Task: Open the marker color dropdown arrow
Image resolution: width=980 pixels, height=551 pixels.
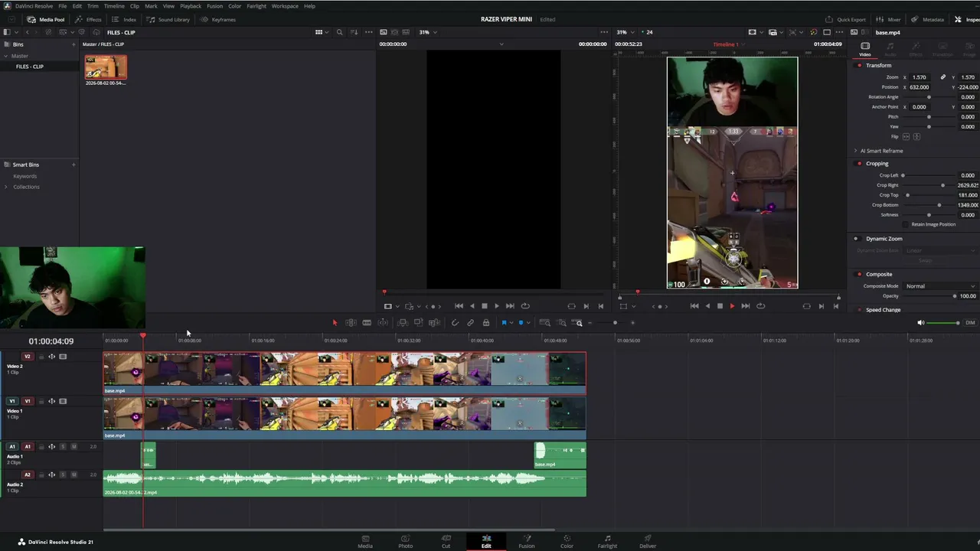Action: tap(528, 323)
